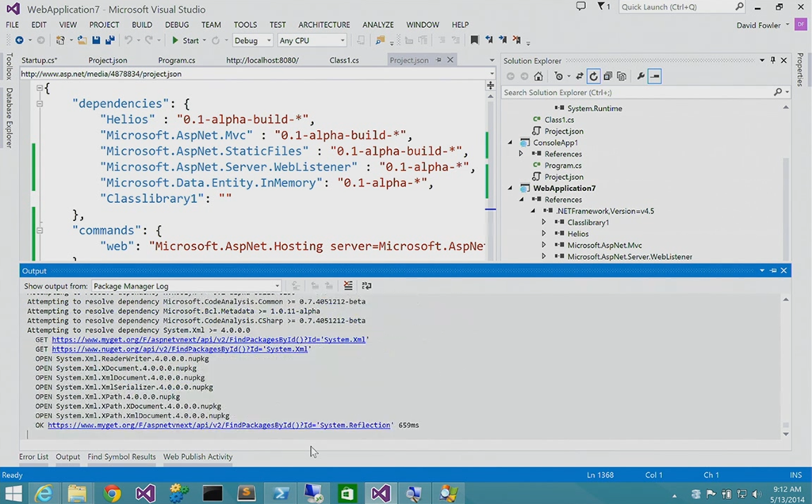Click the Undo toolbar icon
This screenshot has height=504, width=812.
coord(128,40)
